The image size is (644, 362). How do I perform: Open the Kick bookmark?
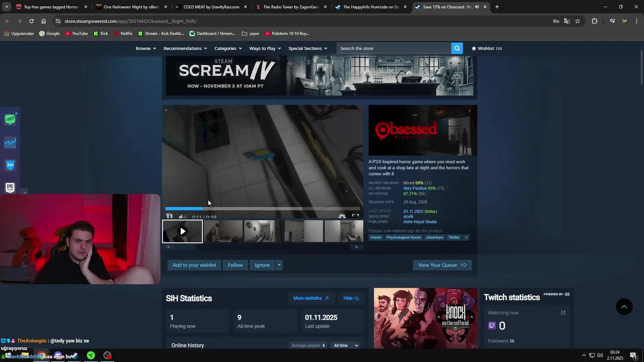(x=101, y=34)
